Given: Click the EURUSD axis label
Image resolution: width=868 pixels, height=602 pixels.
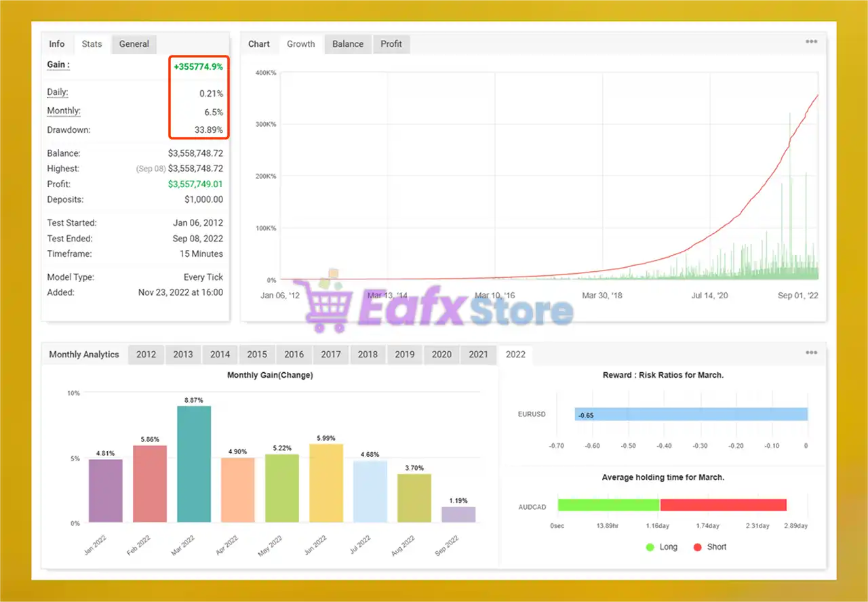Looking at the screenshot, I should [531, 414].
